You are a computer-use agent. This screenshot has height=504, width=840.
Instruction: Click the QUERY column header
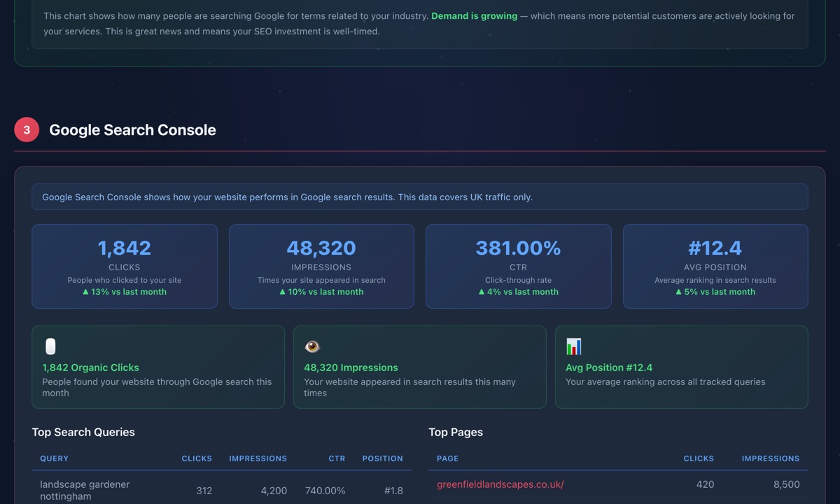[55, 458]
